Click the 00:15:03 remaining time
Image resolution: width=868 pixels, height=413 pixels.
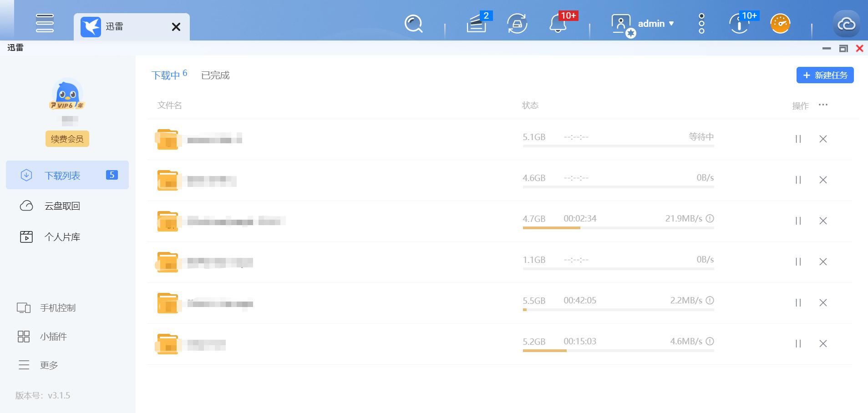coord(580,342)
